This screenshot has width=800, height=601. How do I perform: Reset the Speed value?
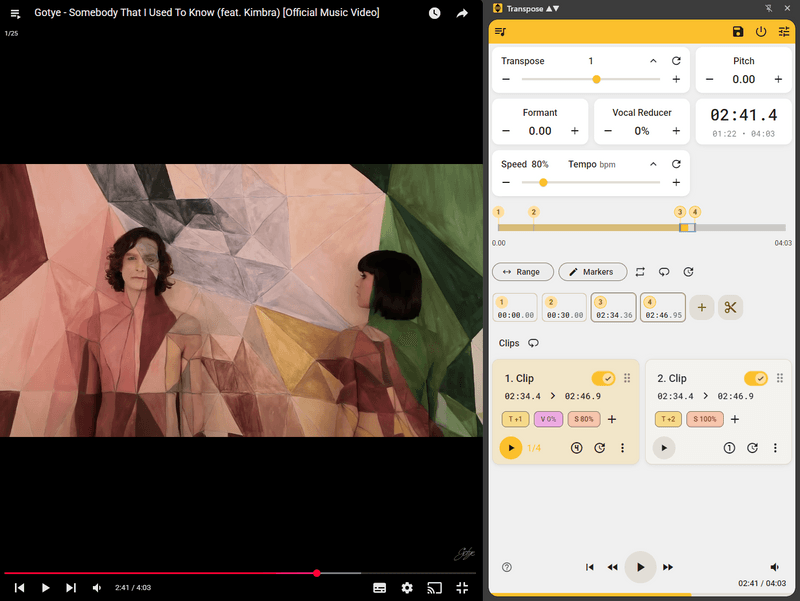click(x=676, y=164)
